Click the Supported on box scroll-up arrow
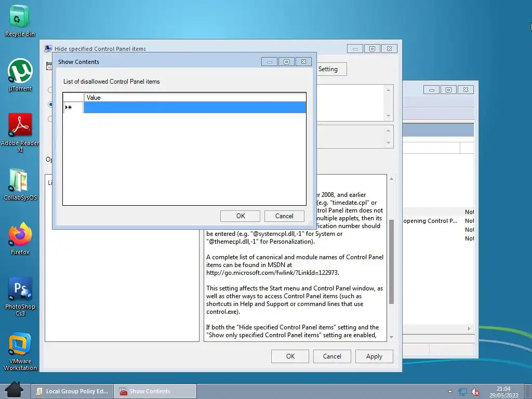 [x=388, y=130]
